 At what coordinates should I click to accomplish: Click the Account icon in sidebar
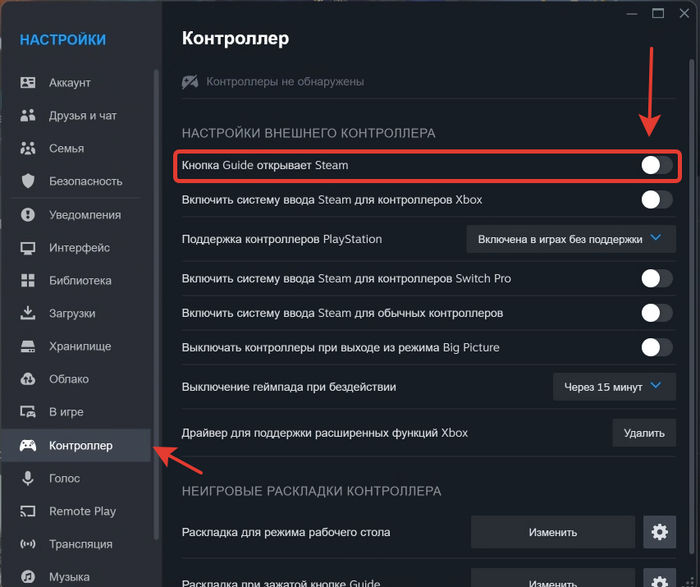(28, 83)
